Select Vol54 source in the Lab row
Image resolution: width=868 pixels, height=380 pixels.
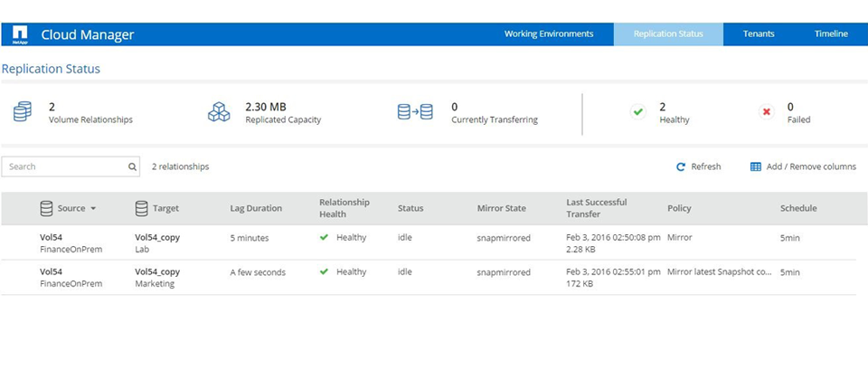[x=51, y=238]
